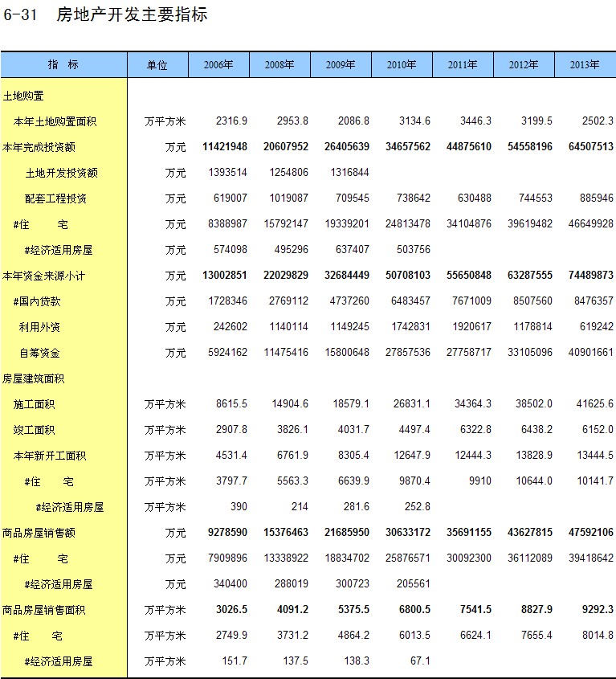Select the 2006年 column header
This screenshot has width=616, height=679.
(218, 65)
